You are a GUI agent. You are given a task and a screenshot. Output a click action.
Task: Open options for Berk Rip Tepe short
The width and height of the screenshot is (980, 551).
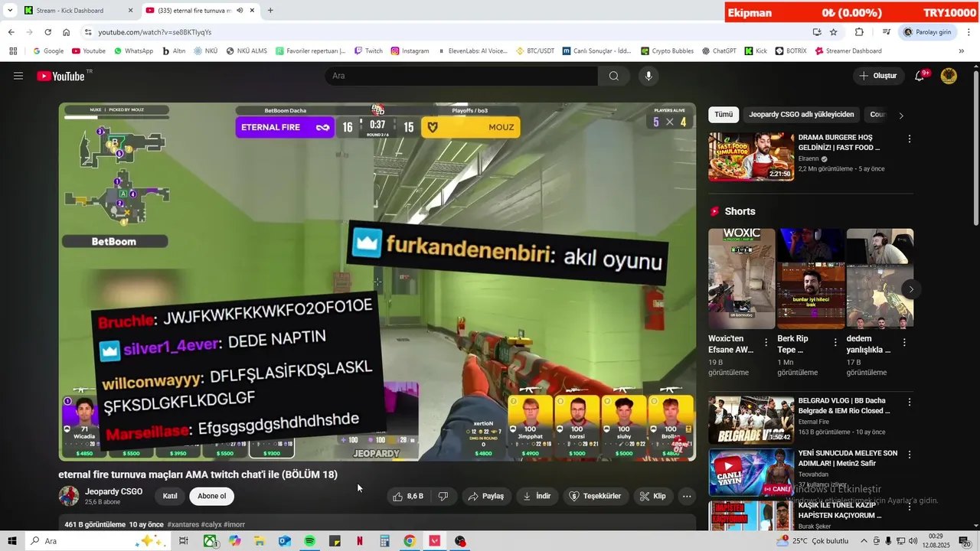click(x=836, y=342)
